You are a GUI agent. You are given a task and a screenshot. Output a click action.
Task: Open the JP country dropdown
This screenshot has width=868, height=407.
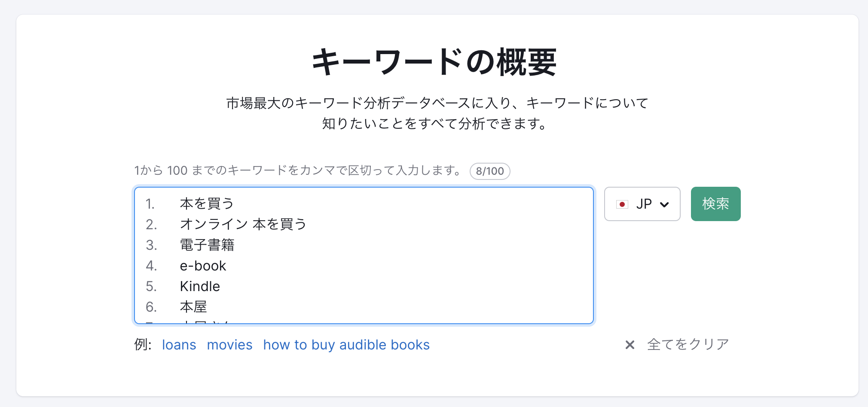pos(642,204)
